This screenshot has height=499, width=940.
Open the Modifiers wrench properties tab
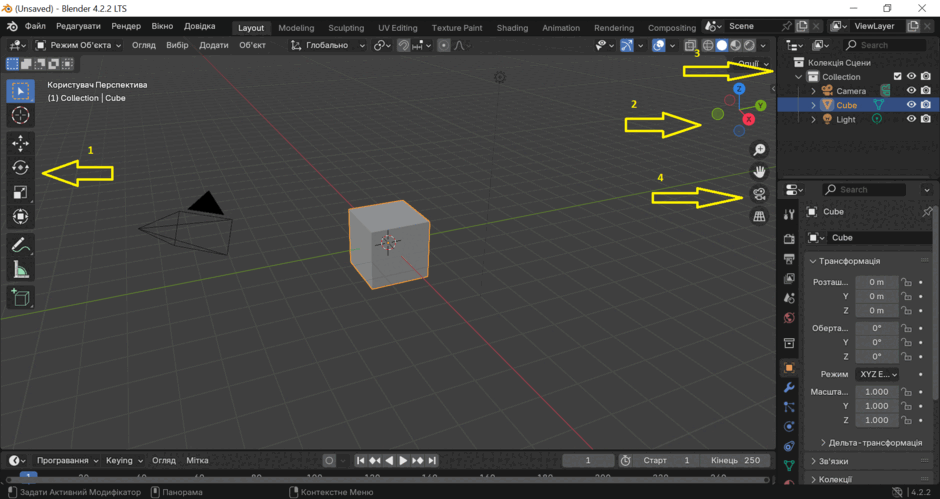(x=789, y=387)
